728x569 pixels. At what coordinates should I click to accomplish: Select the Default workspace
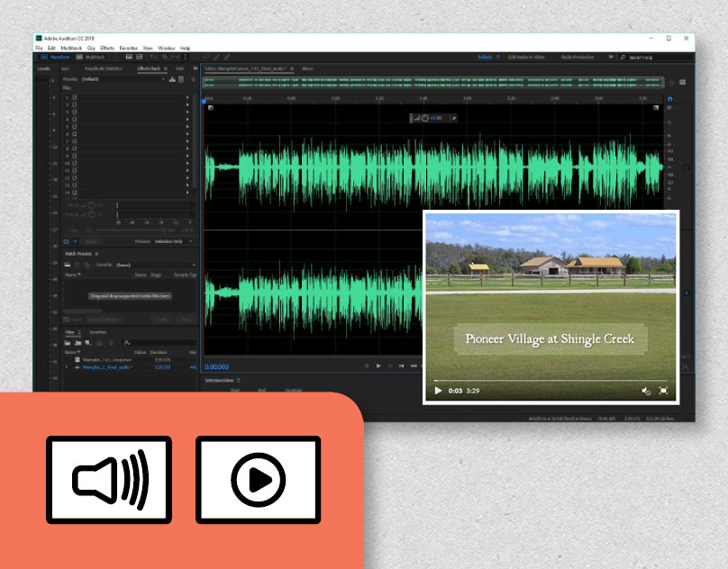click(485, 57)
